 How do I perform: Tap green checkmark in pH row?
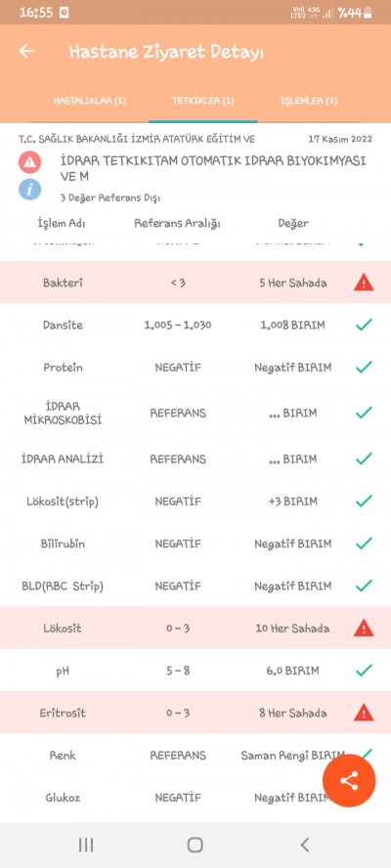point(364,671)
